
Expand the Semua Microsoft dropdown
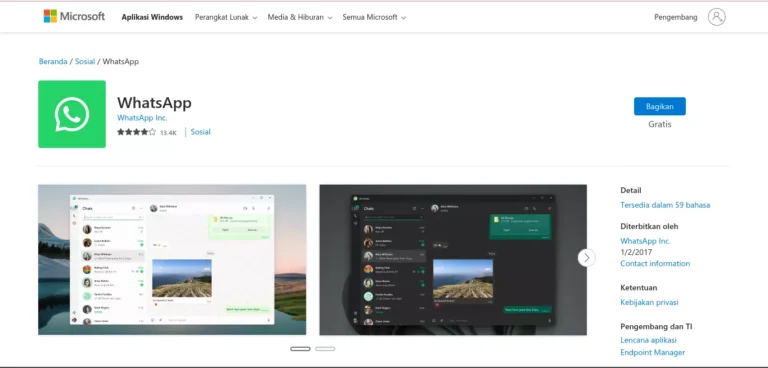(x=374, y=17)
